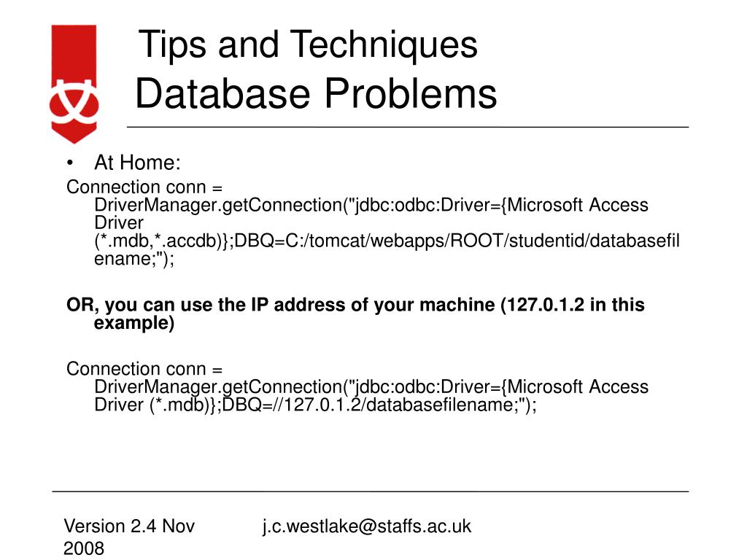The width and height of the screenshot is (747, 560).
Task: Click the first 'Connection conn =' line
Action: coord(144,187)
